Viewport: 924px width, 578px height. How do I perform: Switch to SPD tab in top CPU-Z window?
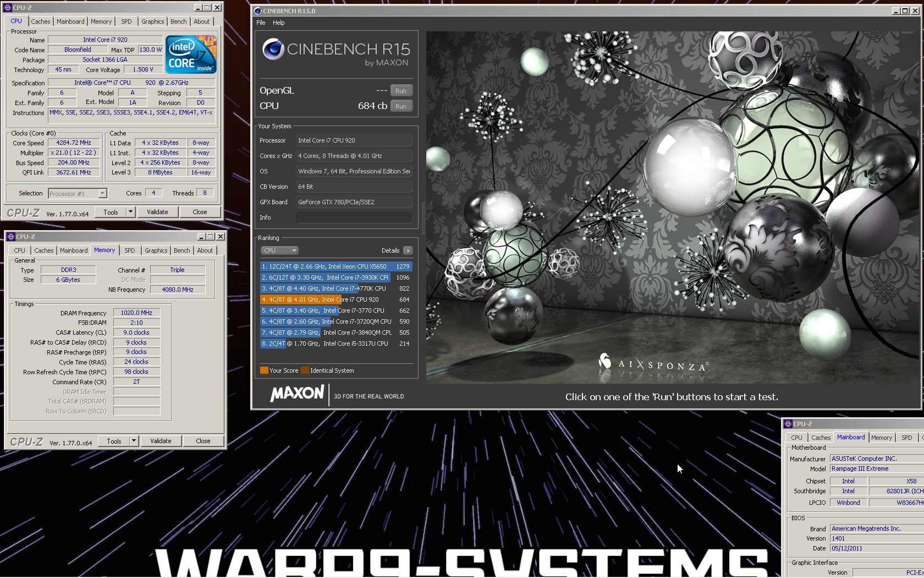click(x=127, y=21)
